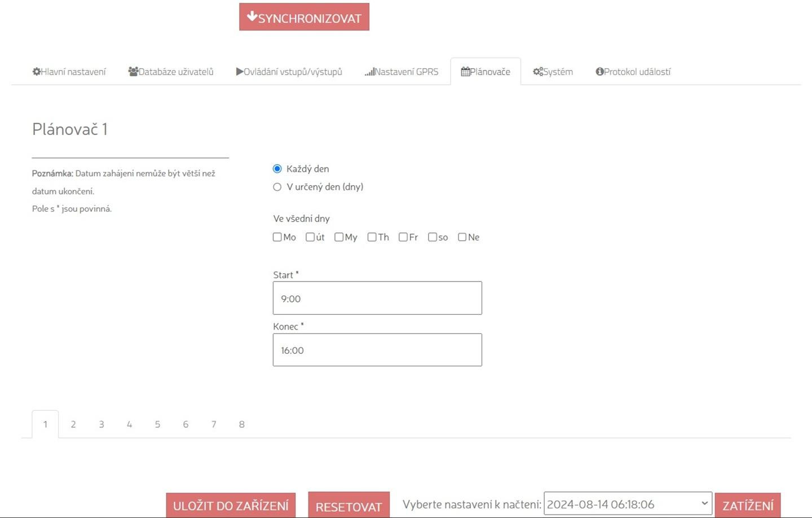Screen dimensions: 812x518
Task: Check the Mo weekday checkbox
Action: coord(277,237)
